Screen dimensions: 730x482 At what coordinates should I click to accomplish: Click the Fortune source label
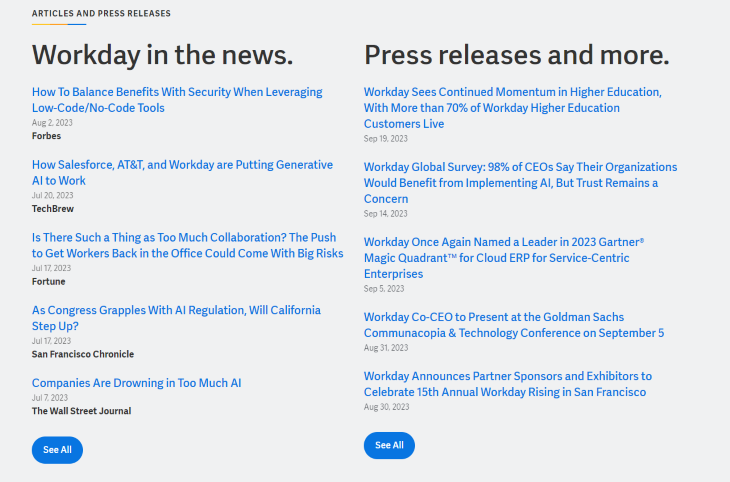[48, 282]
